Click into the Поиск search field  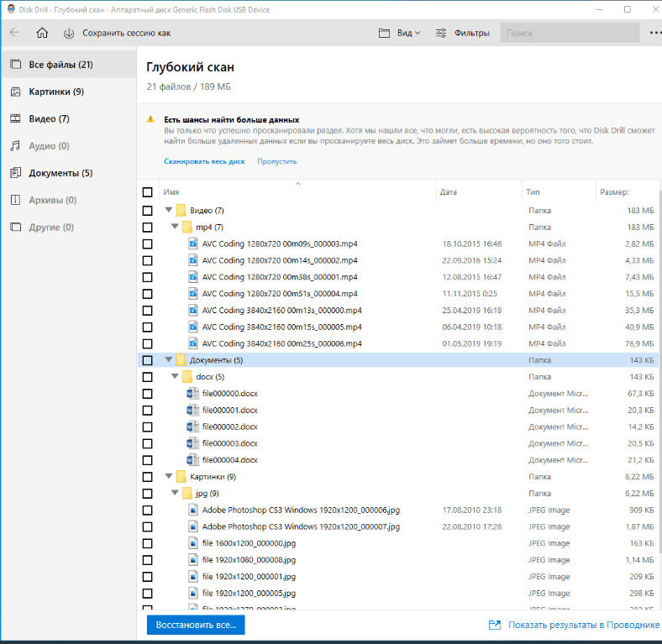[x=570, y=33]
